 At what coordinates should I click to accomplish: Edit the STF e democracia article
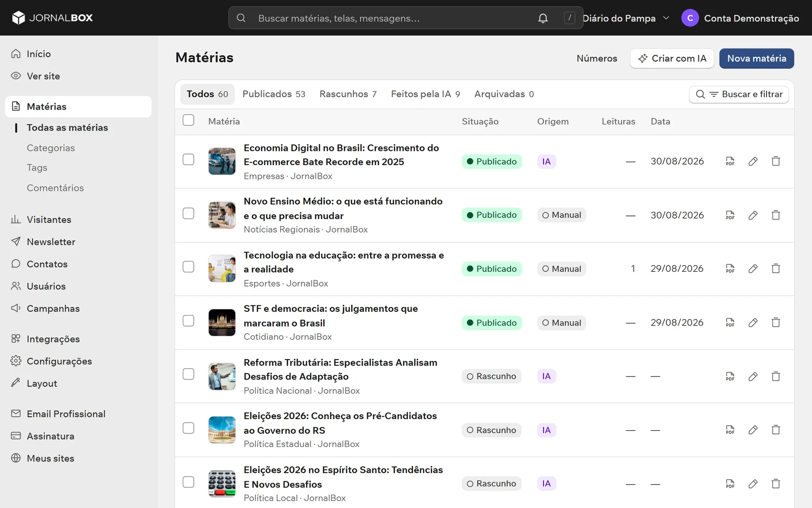click(x=753, y=323)
